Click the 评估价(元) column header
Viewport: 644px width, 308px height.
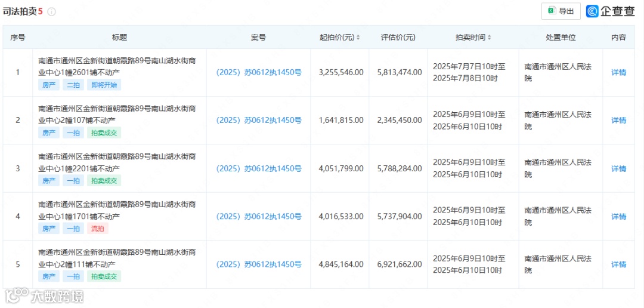pyautogui.click(x=398, y=38)
